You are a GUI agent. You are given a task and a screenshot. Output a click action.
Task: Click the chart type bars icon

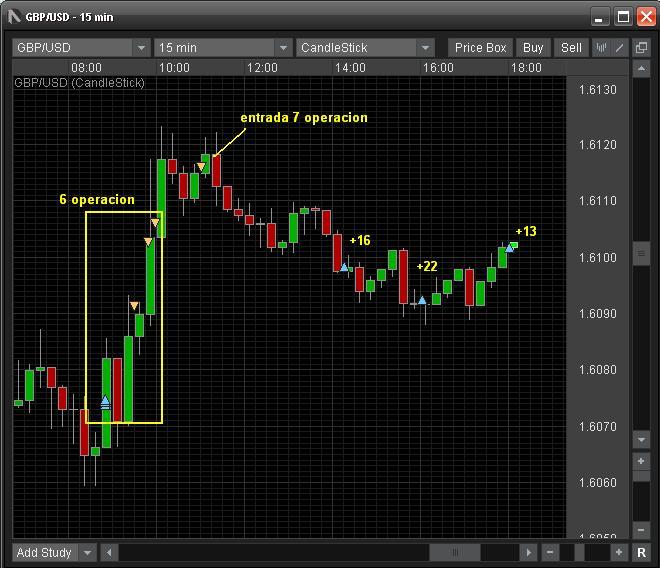[x=602, y=47]
